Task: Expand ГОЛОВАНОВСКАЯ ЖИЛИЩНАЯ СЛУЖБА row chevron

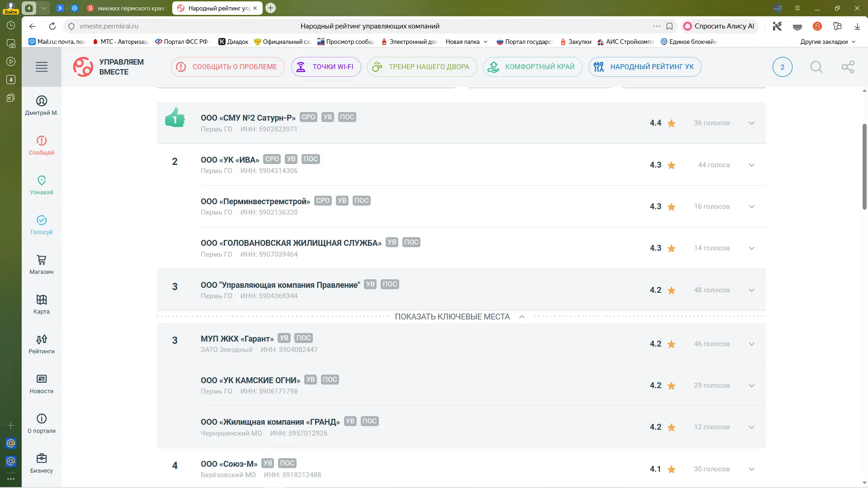Action: pos(751,249)
